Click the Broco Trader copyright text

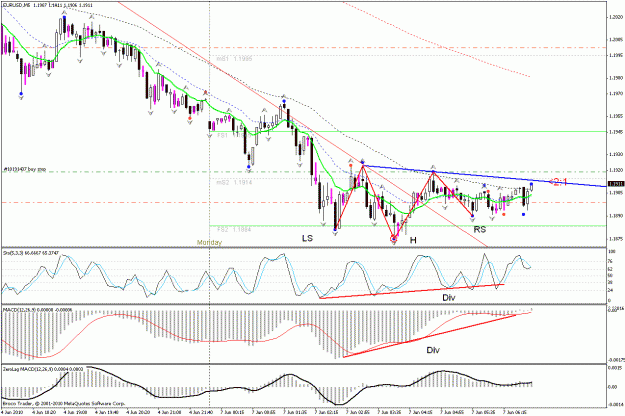click(x=64, y=404)
